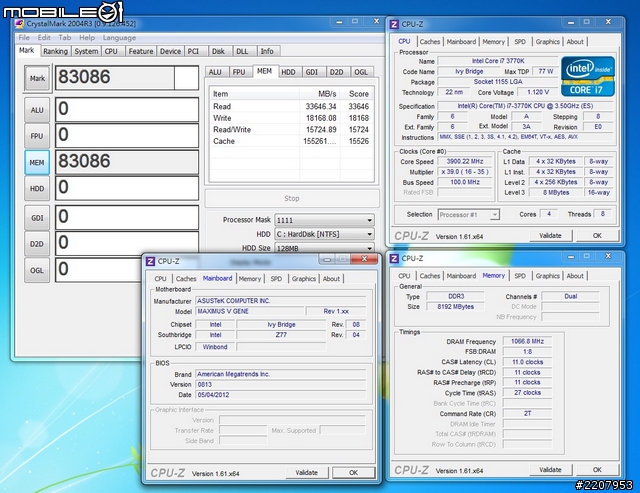Click the Stop button in CrystalMark

pos(292,198)
